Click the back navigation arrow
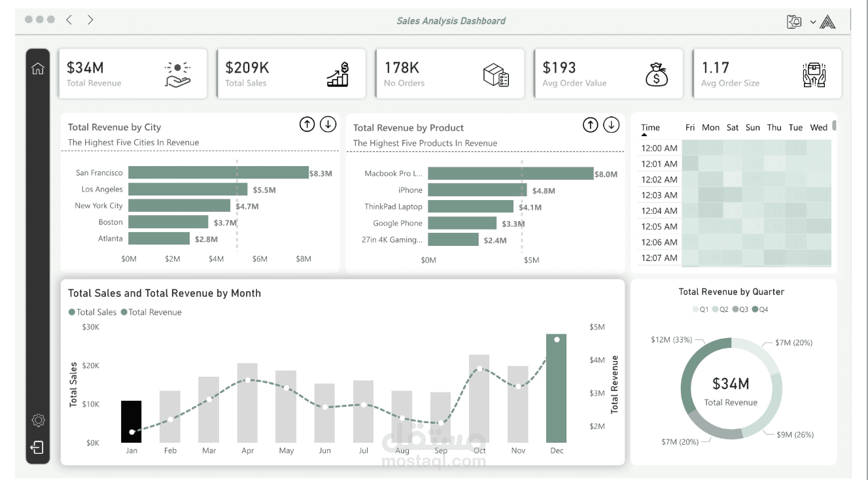The width and height of the screenshot is (868, 480). [x=69, y=20]
